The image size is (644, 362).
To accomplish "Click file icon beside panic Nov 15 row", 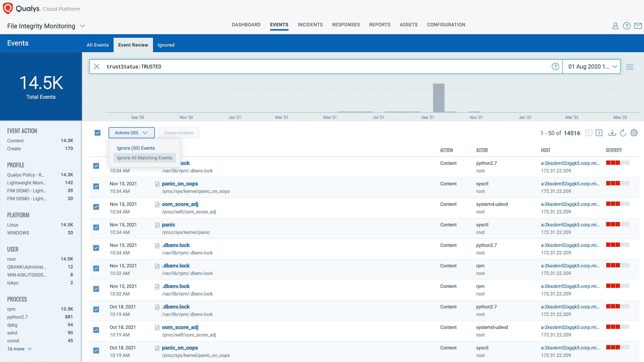I will (x=157, y=225).
